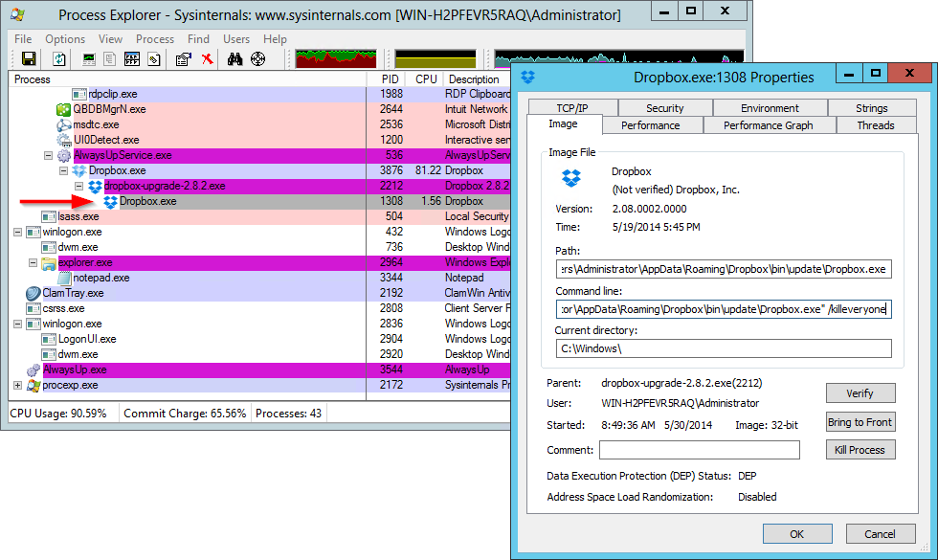The width and height of the screenshot is (938, 560).
Task: Click the Verify button
Action: 860,393
